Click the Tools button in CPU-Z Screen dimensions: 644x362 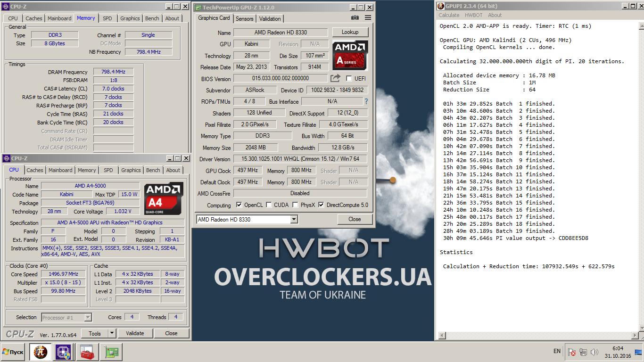95,333
